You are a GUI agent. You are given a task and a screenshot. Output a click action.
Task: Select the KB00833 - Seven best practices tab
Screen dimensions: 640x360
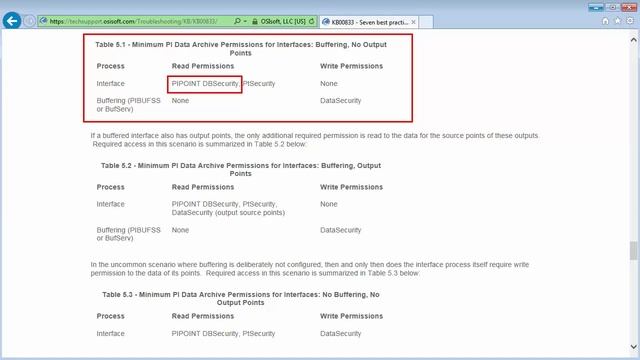pos(369,22)
